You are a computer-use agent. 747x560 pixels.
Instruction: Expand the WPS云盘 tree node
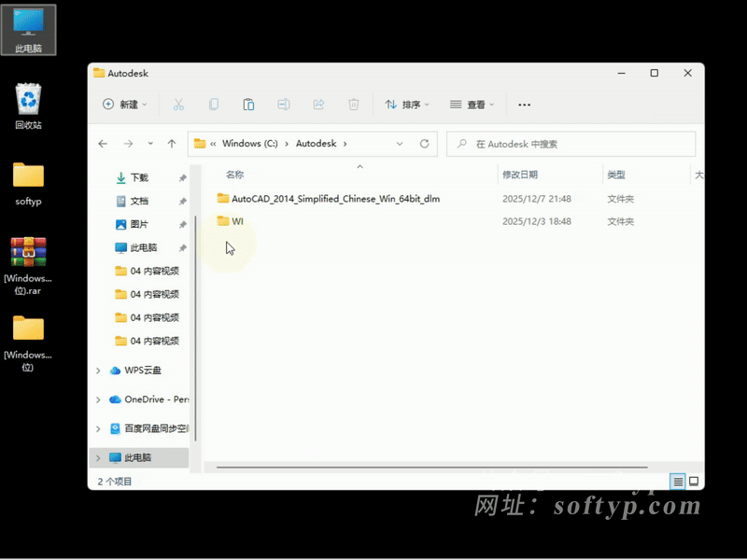pyautogui.click(x=98, y=371)
